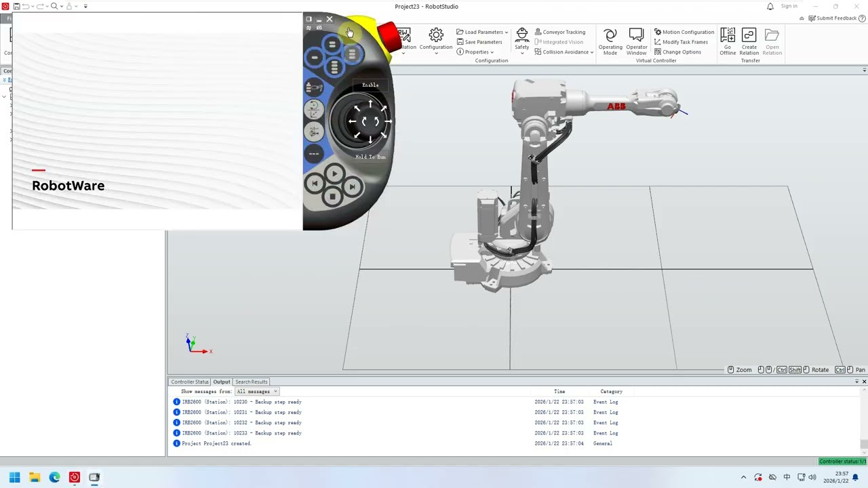Open Microsoft Edge from the taskbar

[54, 477]
